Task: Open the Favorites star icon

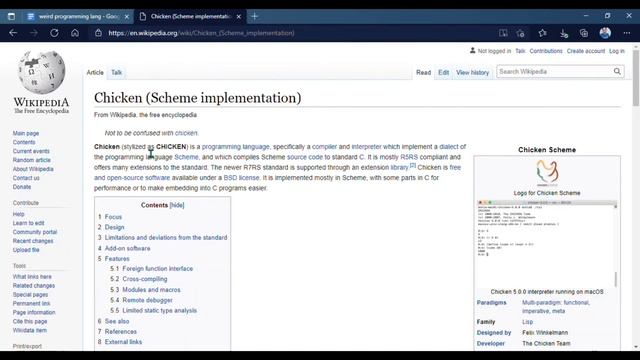Action: point(542,33)
